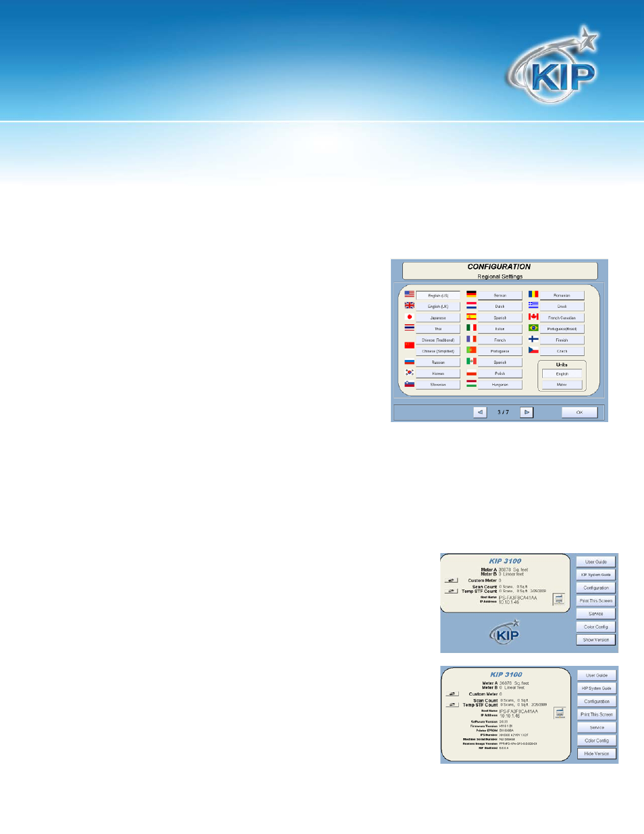The width and height of the screenshot is (644, 834).
Task: Click the United States flag icon
Action: pos(409,294)
